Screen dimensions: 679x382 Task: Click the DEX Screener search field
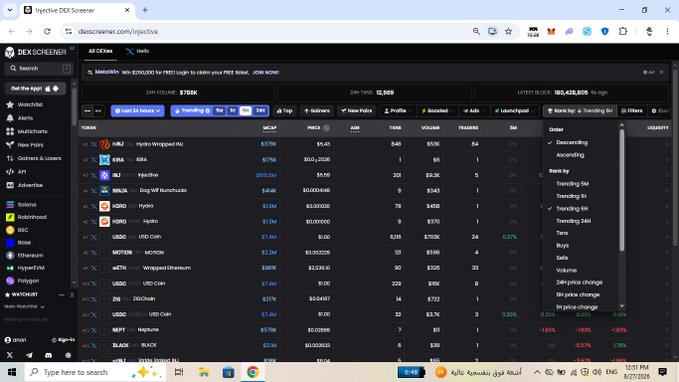(38, 68)
